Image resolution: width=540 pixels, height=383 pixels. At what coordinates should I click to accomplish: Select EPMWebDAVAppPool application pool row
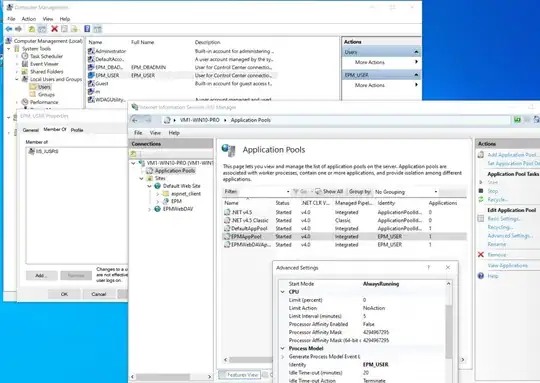pyautogui.click(x=344, y=245)
